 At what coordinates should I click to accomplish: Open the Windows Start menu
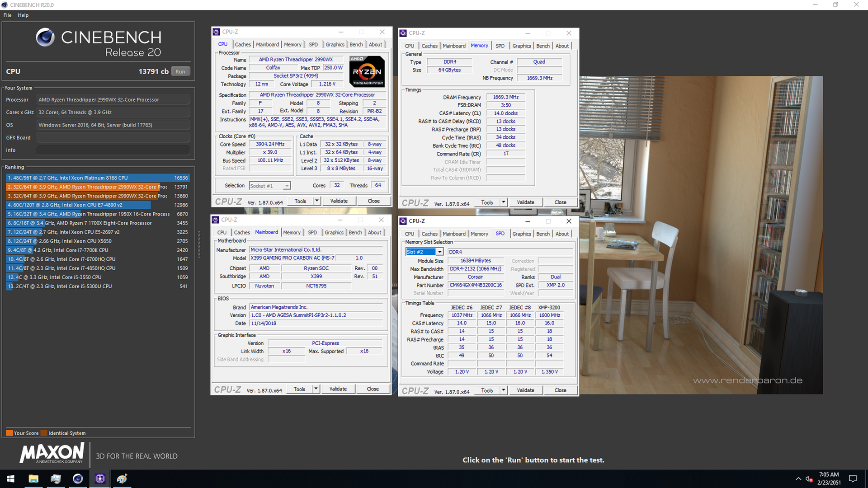[11, 479]
